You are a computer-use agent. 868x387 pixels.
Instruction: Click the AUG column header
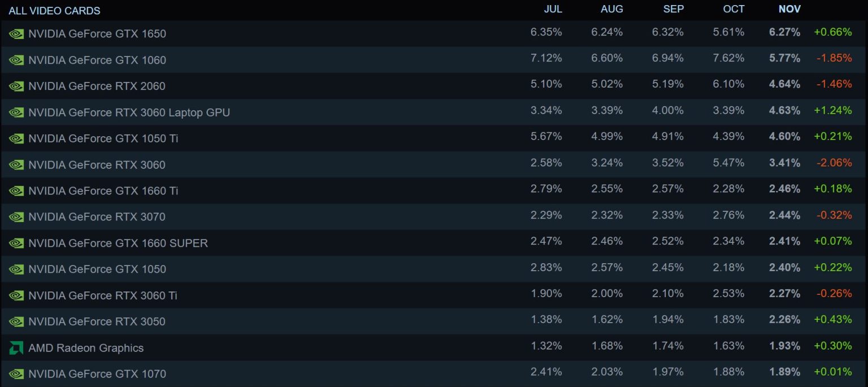tap(612, 9)
